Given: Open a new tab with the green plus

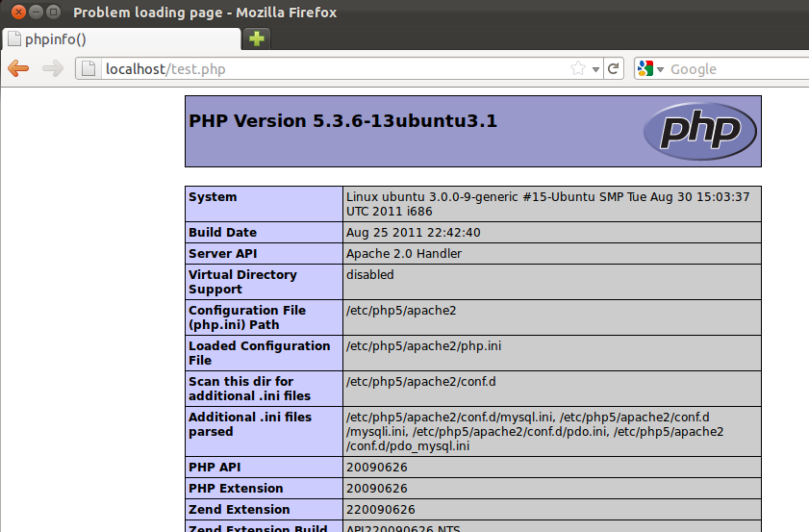Looking at the screenshot, I should [x=257, y=38].
